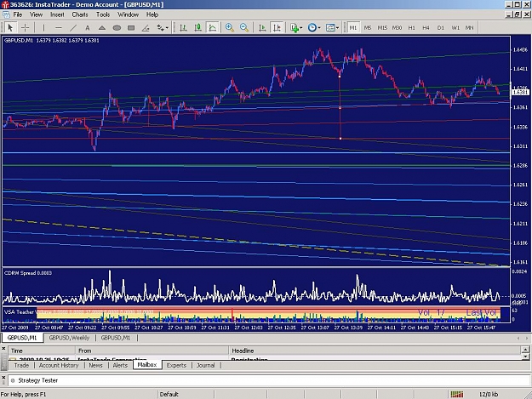Click the chart document icon in menu bar
This screenshot has height=399, width=532.
(x=6, y=14)
